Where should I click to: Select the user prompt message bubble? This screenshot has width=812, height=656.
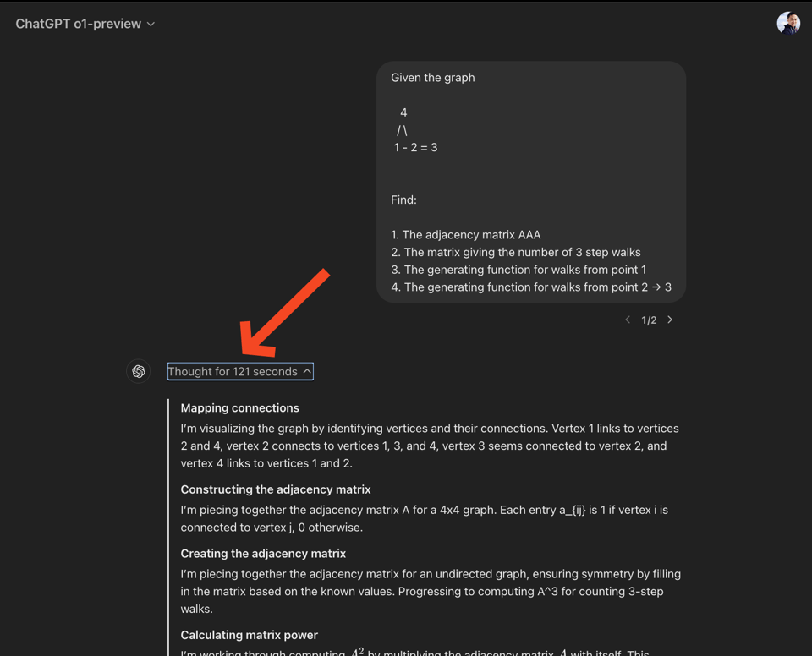click(531, 182)
